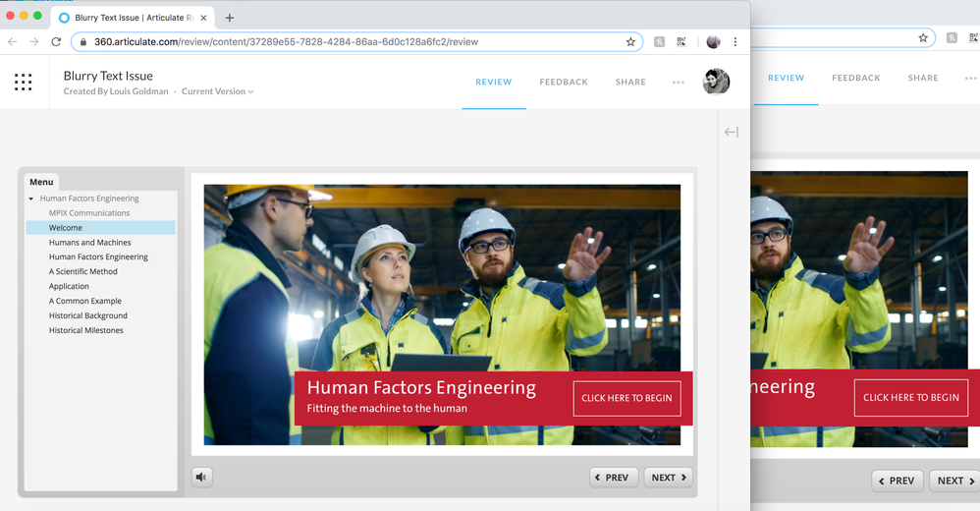This screenshot has width=980, height=511.
Task: Click the user profile avatar photo
Action: point(716,82)
